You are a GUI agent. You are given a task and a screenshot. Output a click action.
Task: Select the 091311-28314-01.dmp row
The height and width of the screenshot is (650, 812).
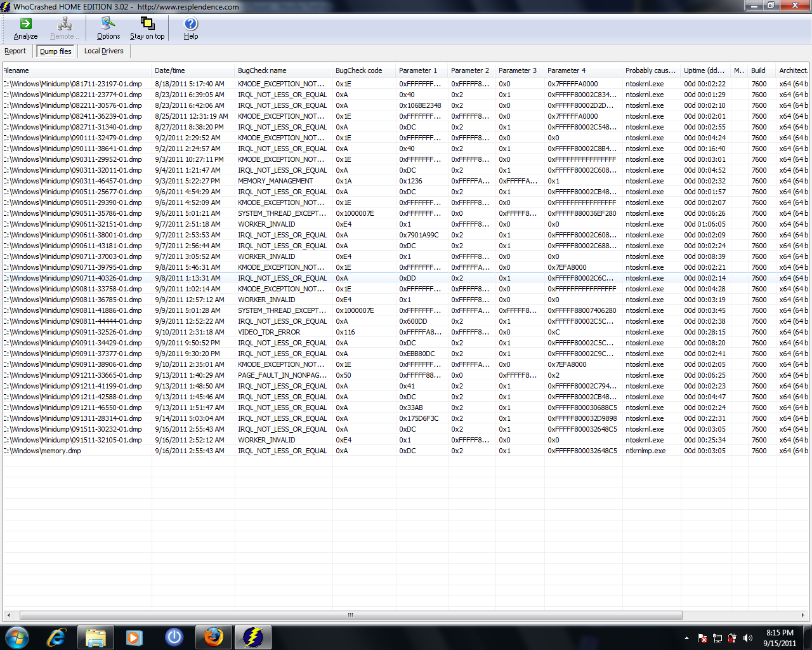[x=406, y=418]
